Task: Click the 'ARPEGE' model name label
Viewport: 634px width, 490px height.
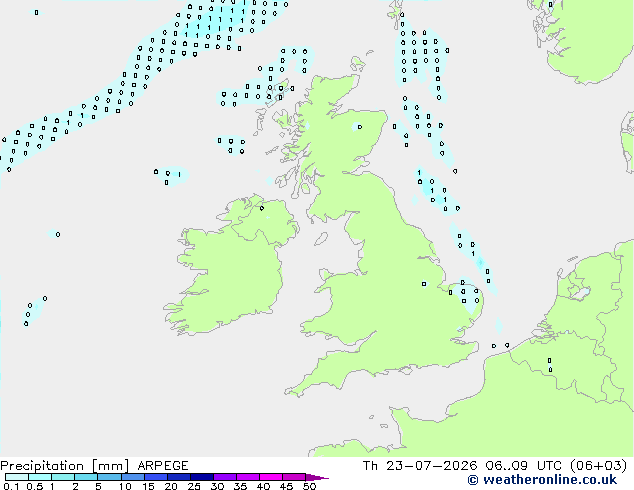Action: pos(163,466)
